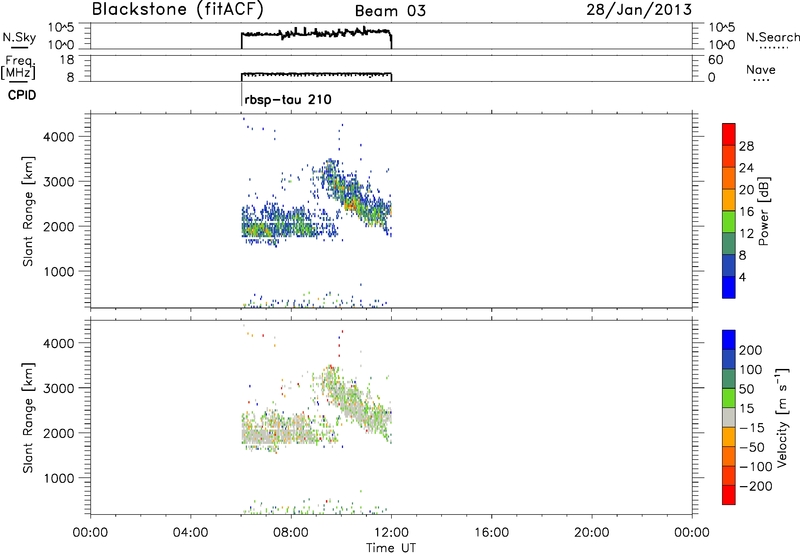Click the 'Beam 03' label

(390, 11)
